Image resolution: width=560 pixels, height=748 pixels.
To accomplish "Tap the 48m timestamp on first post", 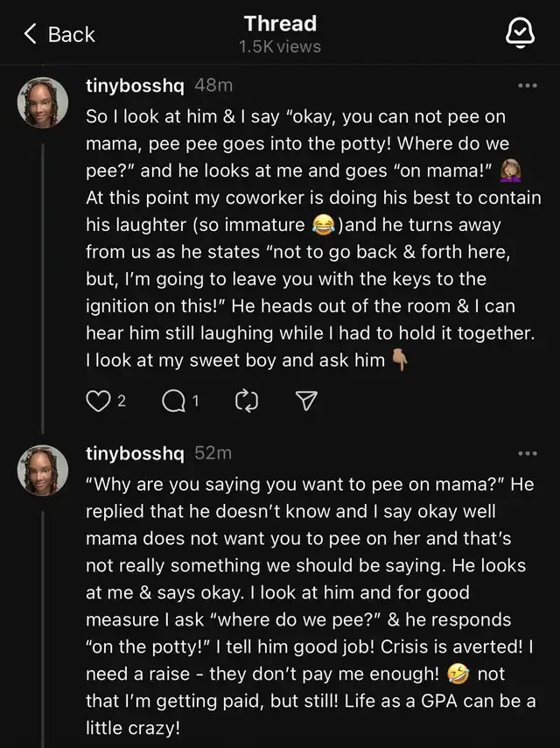I will coord(213,86).
